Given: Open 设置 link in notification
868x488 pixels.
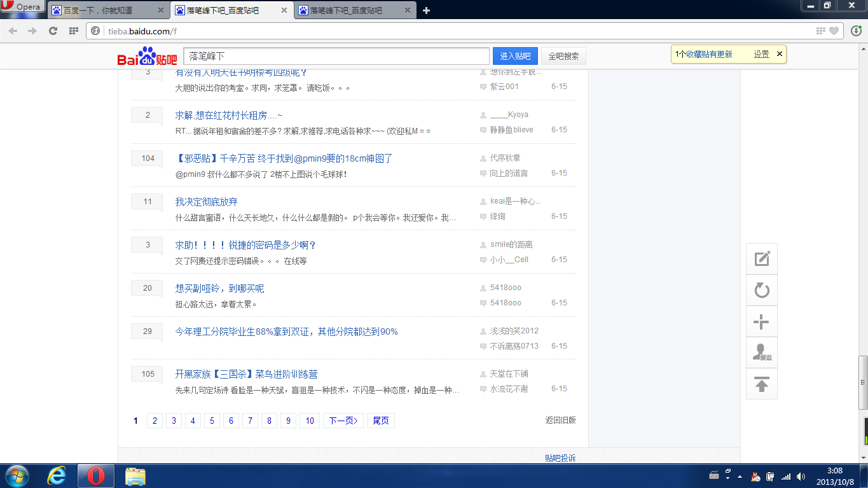Looking at the screenshot, I should [x=761, y=54].
